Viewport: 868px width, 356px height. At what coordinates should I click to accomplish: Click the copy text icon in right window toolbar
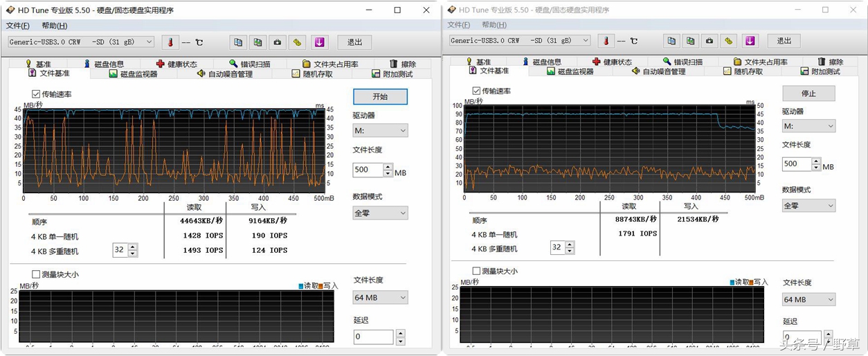point(671,41)
